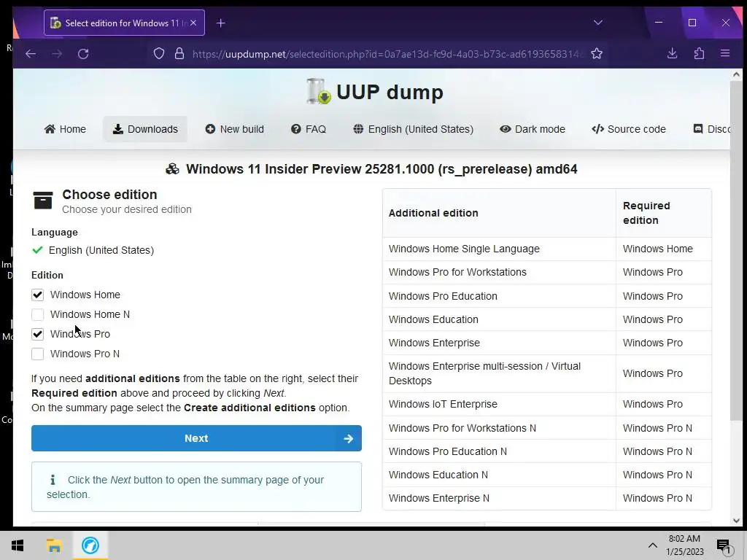Show hidden tray icons chevron
747x560 pixels.
(653, 545)
